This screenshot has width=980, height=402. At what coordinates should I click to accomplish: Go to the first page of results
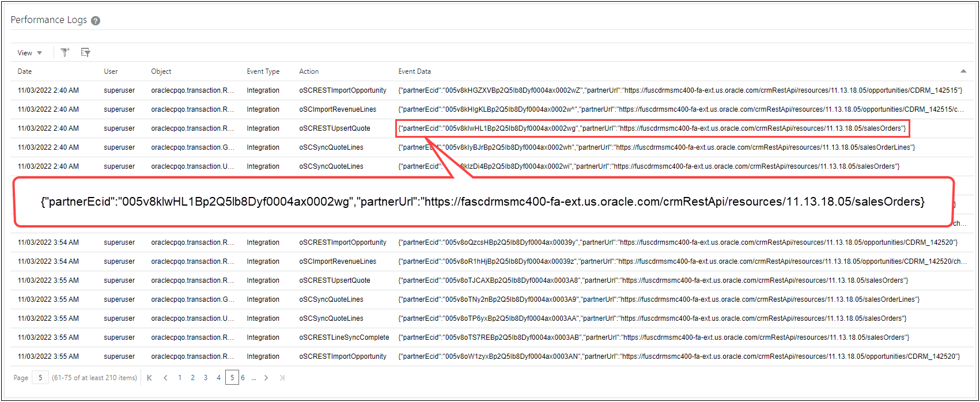150,378
